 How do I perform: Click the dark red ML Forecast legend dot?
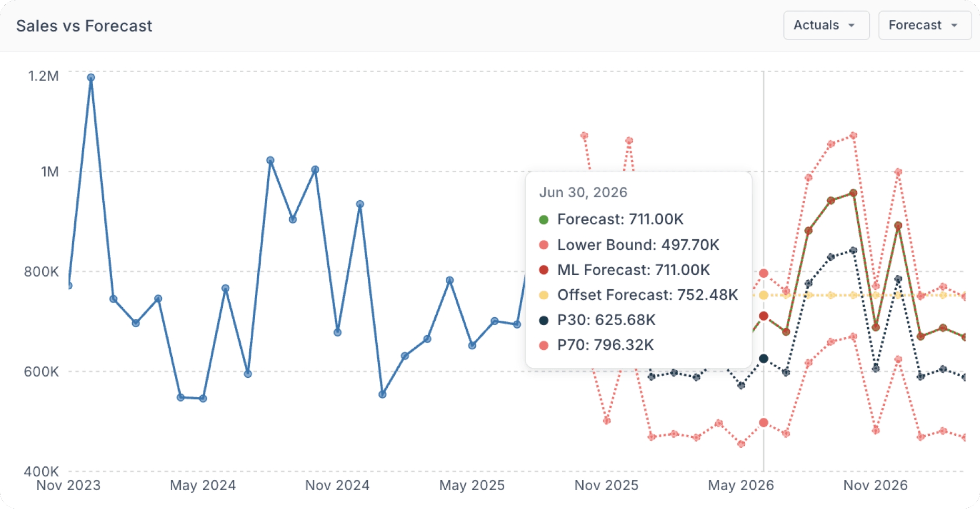point(545,270)
